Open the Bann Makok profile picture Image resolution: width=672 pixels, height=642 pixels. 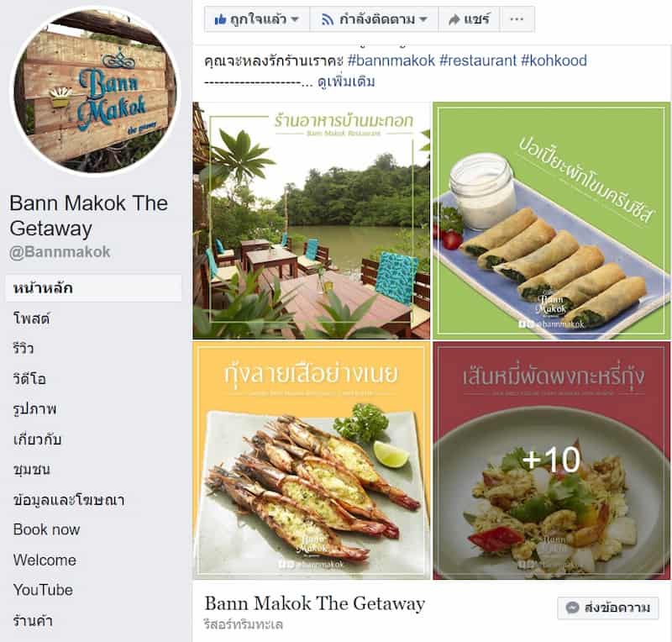[95, 92]
